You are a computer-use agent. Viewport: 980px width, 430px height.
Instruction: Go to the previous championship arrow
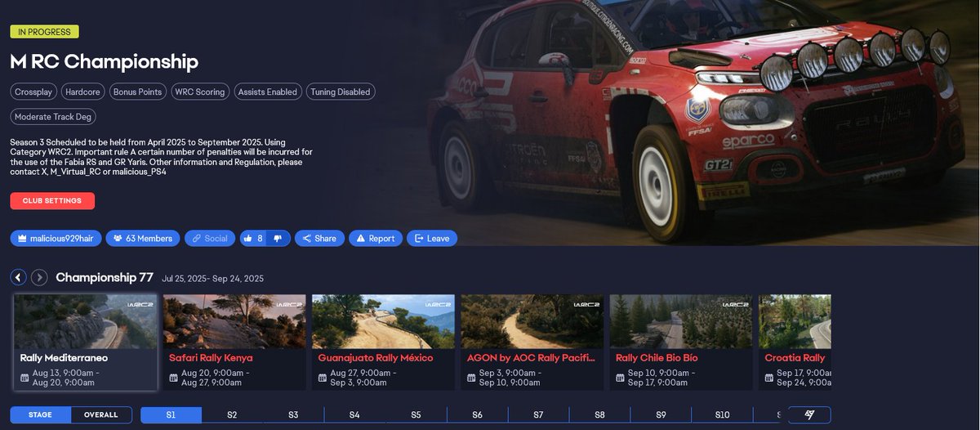coord(19,278)
